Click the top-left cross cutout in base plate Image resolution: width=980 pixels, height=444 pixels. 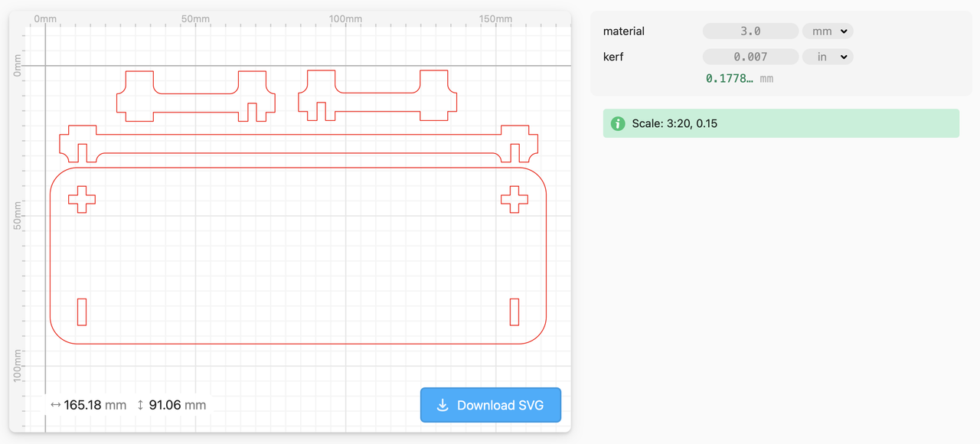tap(82, 200)
